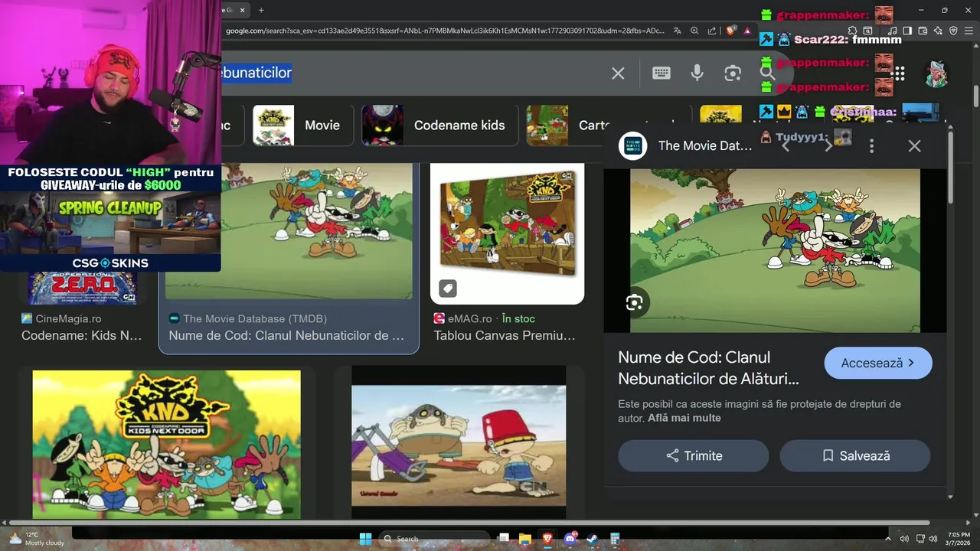Filter images by the Movie chip
Image resolution: width=980 pixels, height=551 pixels.
302,126
